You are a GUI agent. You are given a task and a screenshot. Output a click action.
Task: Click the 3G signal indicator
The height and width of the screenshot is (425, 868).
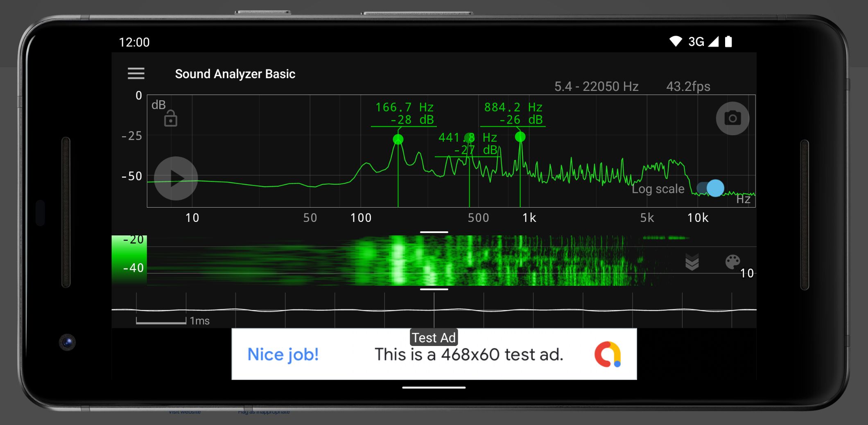[703, 41]
